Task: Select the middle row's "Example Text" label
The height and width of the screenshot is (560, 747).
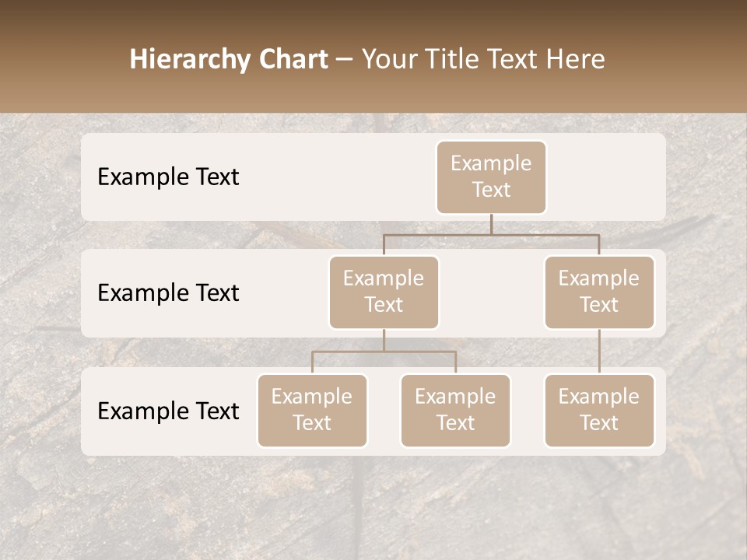Action: [x=168, y=292]
